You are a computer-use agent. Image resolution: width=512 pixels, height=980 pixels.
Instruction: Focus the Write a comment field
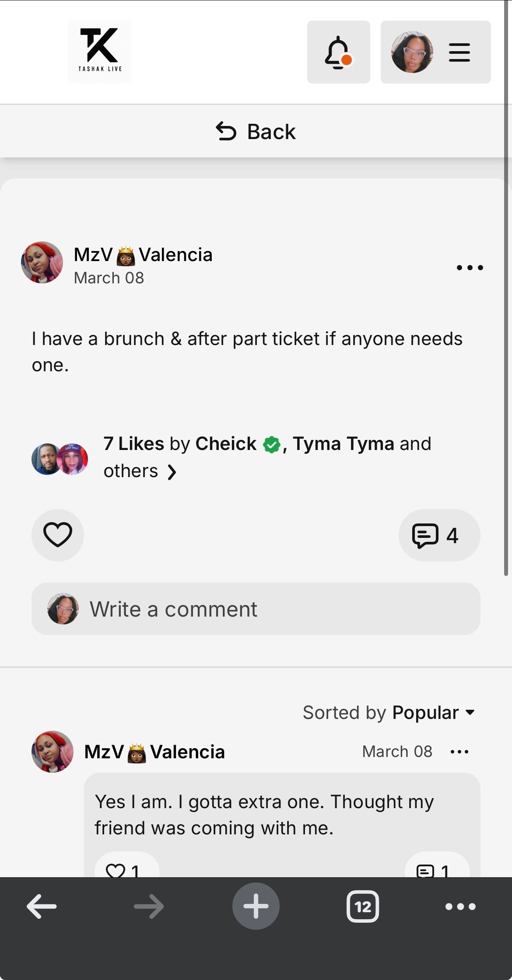click(x=256, y=609)
